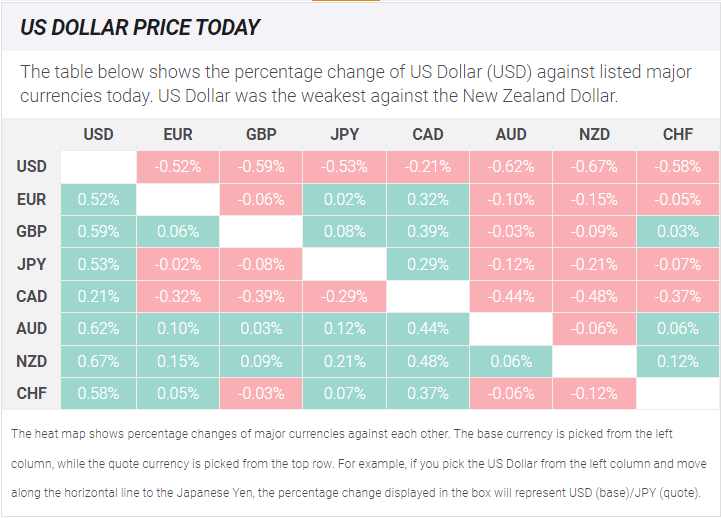This screenshot has width=721, height=518.
Task: Click the JPY column header
Action: [x=344, y=134]
